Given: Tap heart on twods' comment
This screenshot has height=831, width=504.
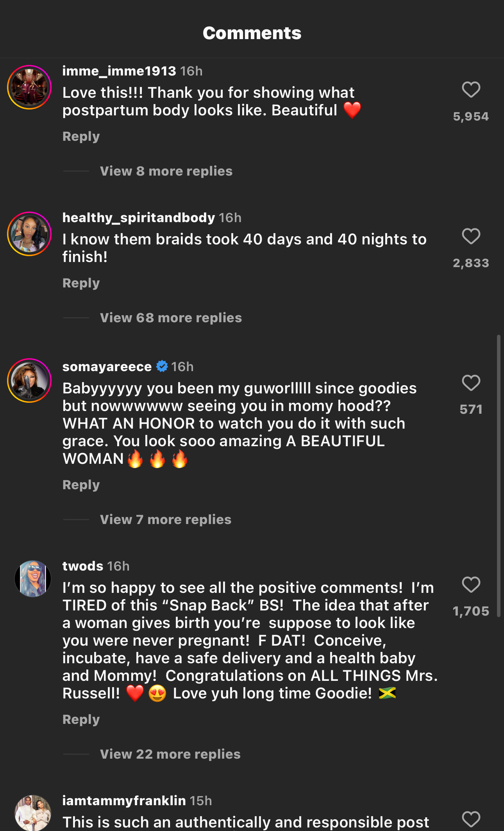Looking at the screenshot, I should 471,585.
